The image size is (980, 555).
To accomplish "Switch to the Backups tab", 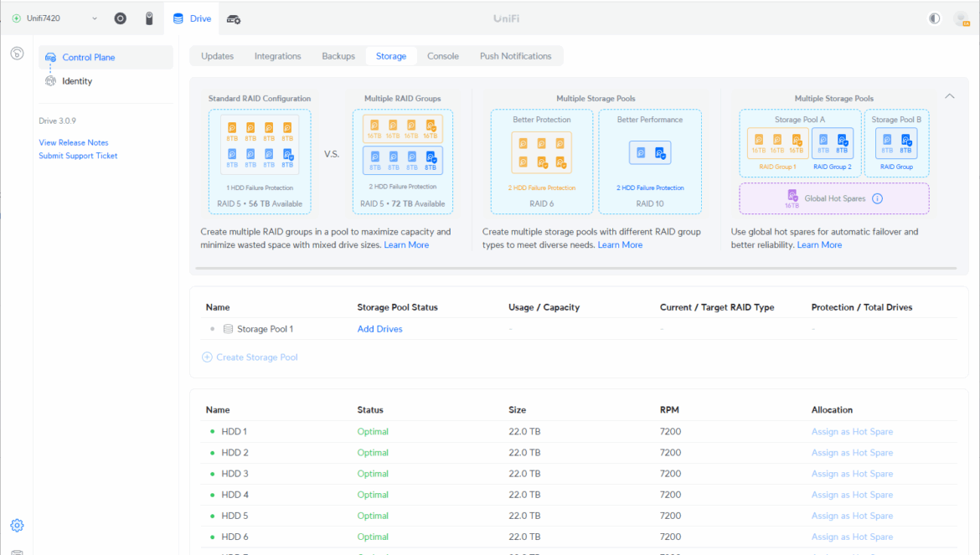I will point(338,56).
